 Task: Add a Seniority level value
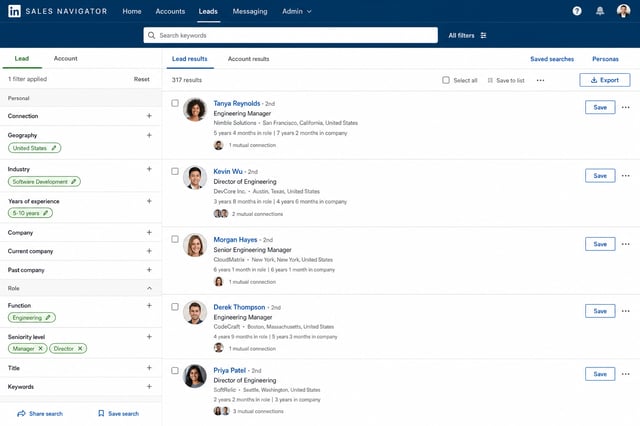(149, 337)
